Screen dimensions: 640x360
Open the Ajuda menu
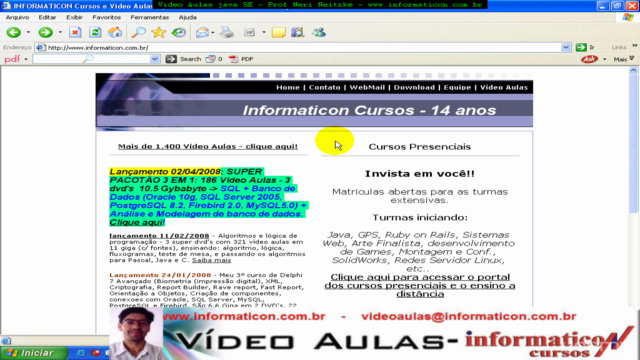[187, 17]
